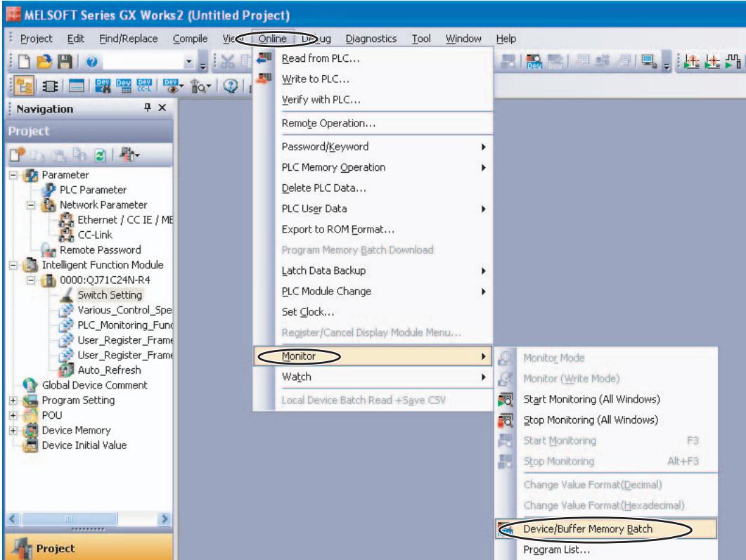The width and height of the screenshot is (746, 560).
Task: Click the Cut scissors icon in toolbar
Action: [x=227, y=61]
